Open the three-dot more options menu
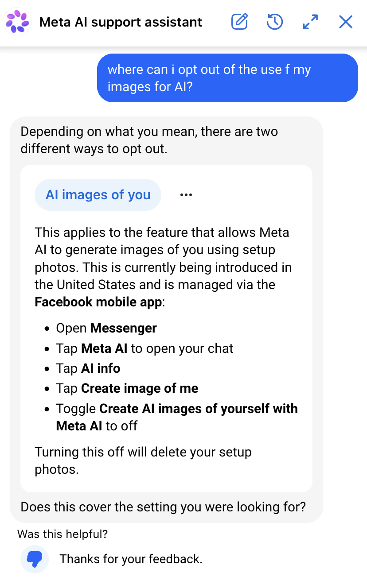The width and height of the screenshot is (367, 588). click(186, 195)
